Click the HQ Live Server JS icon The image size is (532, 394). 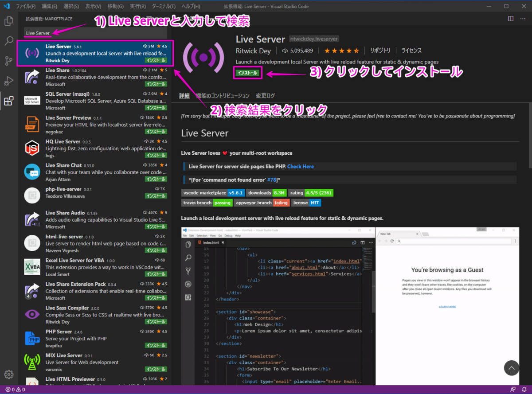click(x=32, y=148)
